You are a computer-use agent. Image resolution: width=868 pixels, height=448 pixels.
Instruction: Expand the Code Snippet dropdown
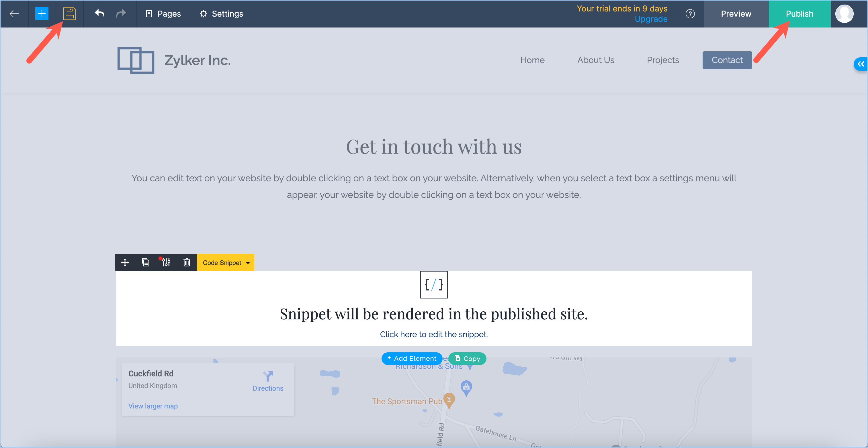[x=226, y=263]
